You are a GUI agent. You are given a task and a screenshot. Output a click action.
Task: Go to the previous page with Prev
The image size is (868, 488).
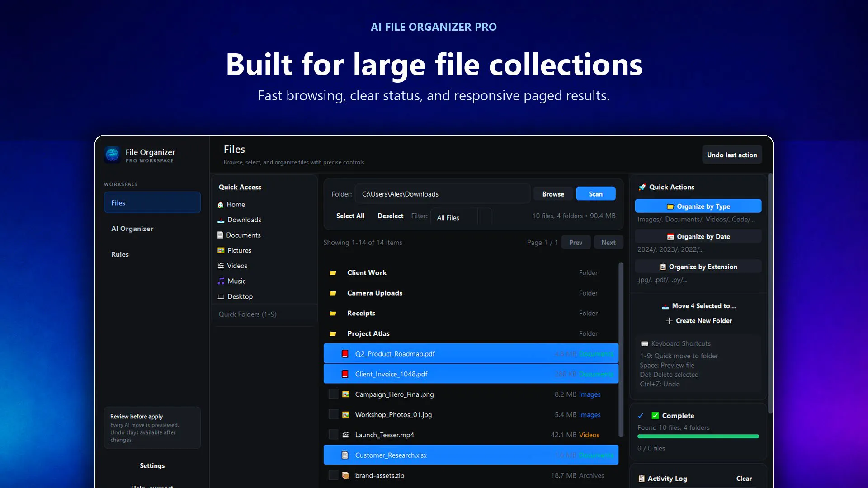[x=576, y=243]
